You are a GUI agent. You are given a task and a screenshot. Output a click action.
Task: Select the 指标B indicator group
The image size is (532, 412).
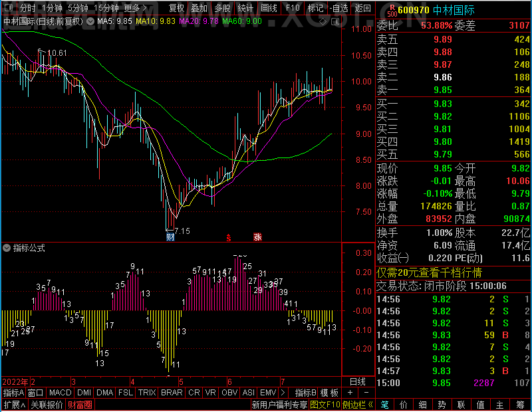point(306,393)
